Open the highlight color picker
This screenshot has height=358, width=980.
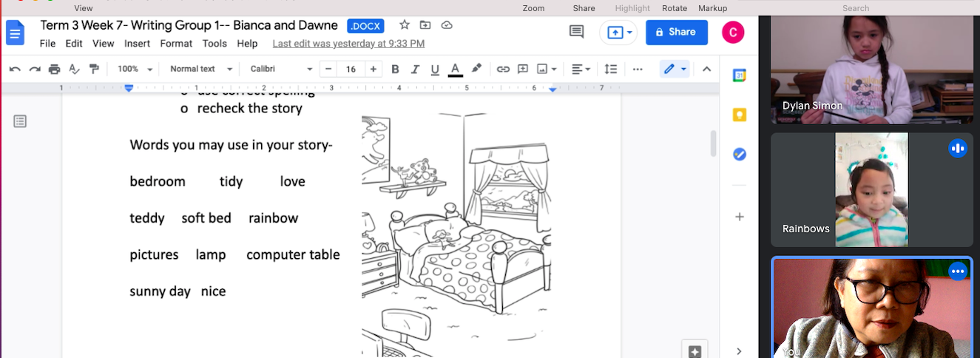tap(476, 69)
